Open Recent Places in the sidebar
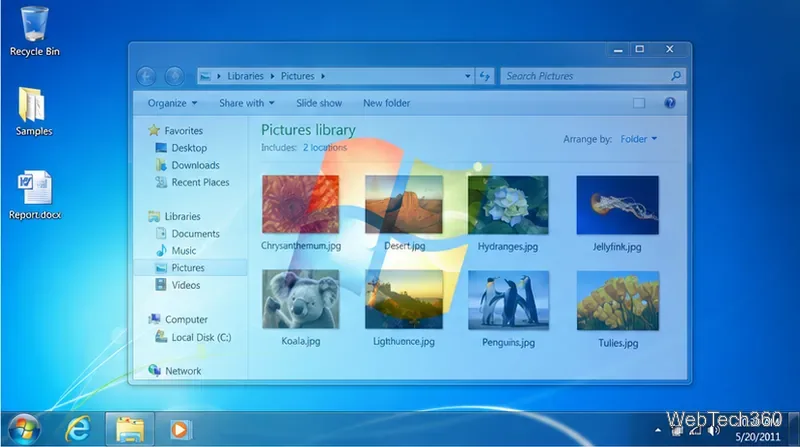800x447 pixels. click(192, 182)
